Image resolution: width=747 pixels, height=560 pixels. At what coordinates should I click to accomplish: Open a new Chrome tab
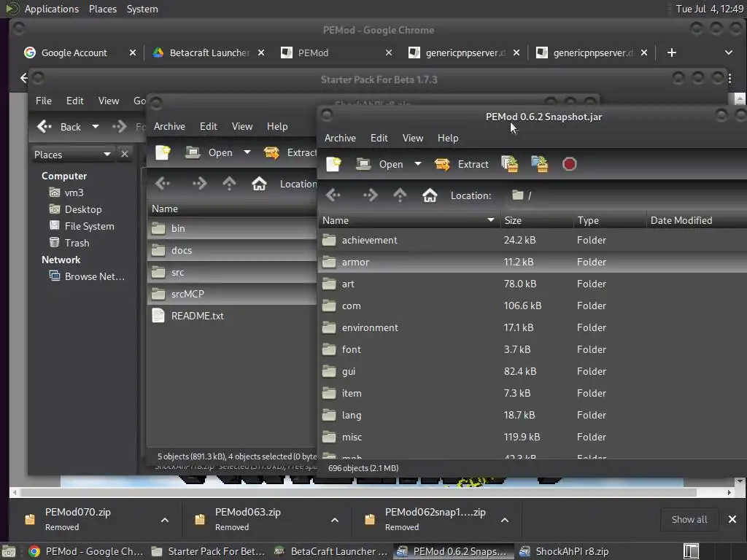[672, 52]
